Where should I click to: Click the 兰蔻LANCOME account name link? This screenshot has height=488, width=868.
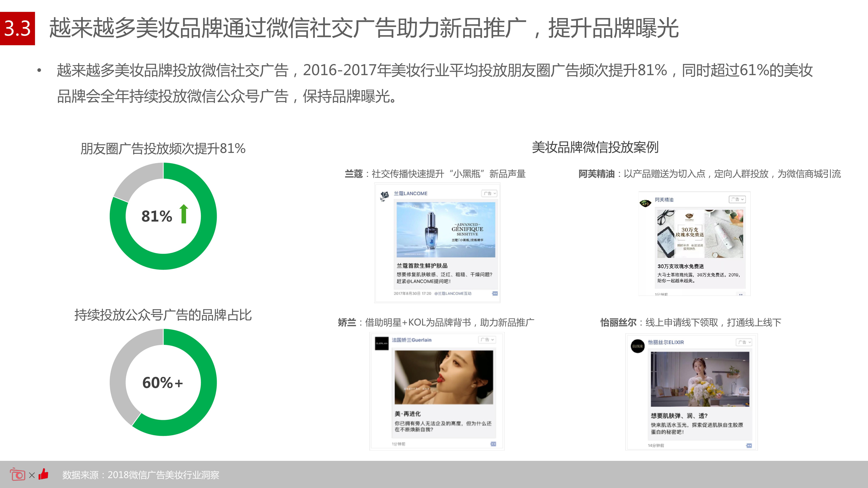coord(410,193)
